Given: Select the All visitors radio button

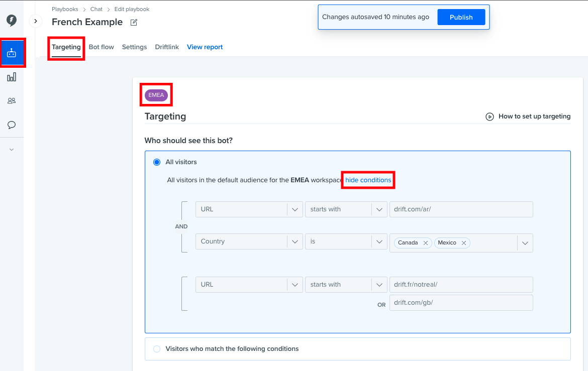Looking at the screenshot, I should tap(157, 162).
